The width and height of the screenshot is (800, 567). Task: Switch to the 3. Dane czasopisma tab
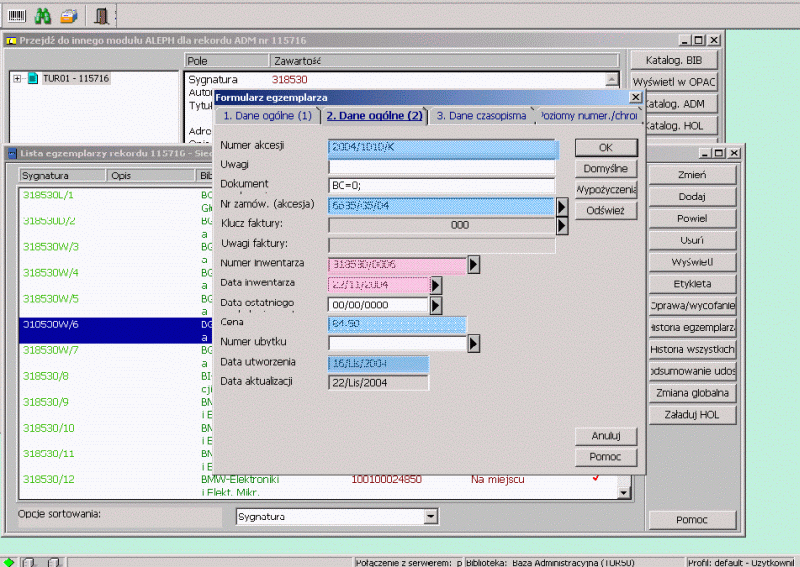481,116
